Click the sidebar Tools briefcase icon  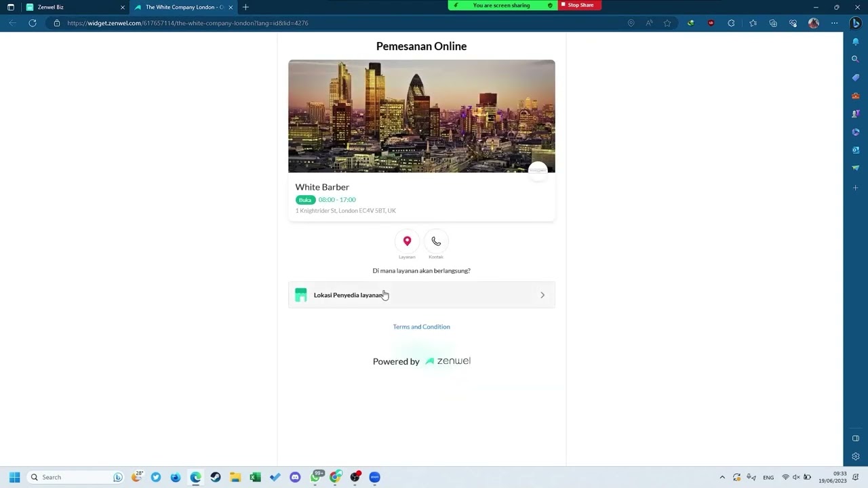pyautogui.click(x=856, y=96)
